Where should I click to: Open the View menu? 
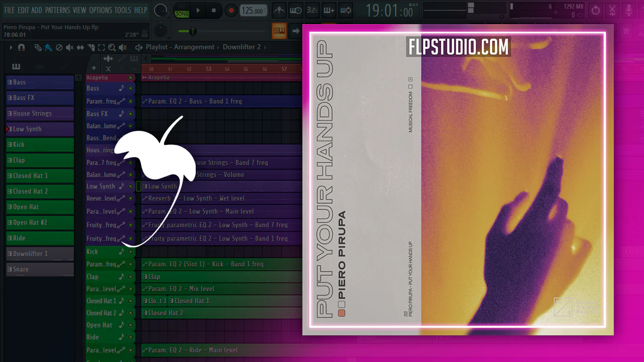[79, 10]
